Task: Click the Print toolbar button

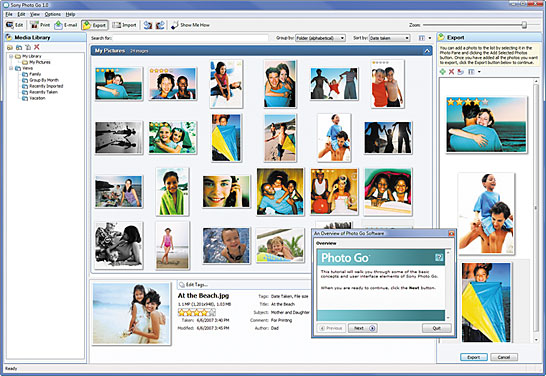Action: [40, 25]
